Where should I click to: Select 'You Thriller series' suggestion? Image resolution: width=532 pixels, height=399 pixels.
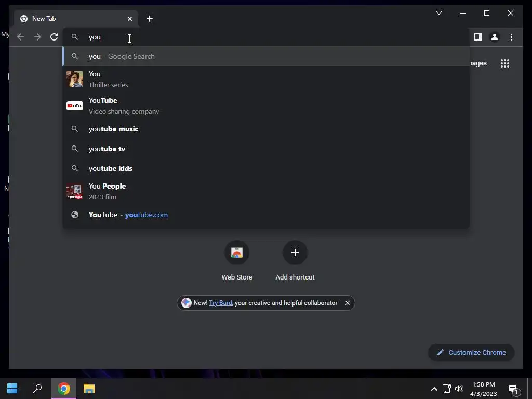(x=266, y=79)
